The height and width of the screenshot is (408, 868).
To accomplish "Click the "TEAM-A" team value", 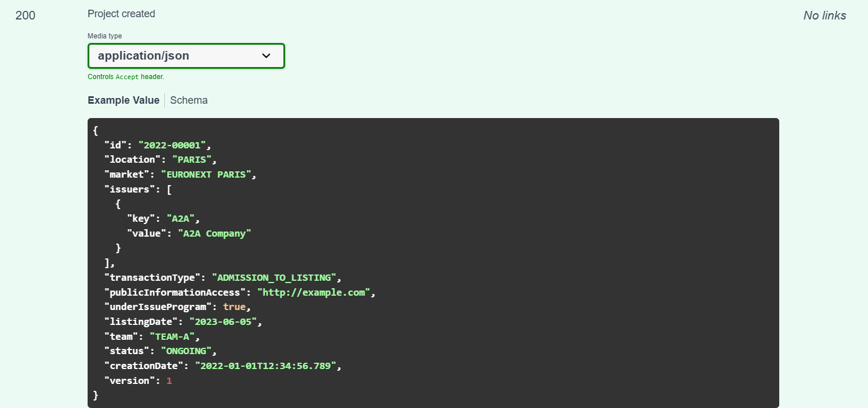I will point(172,336).
